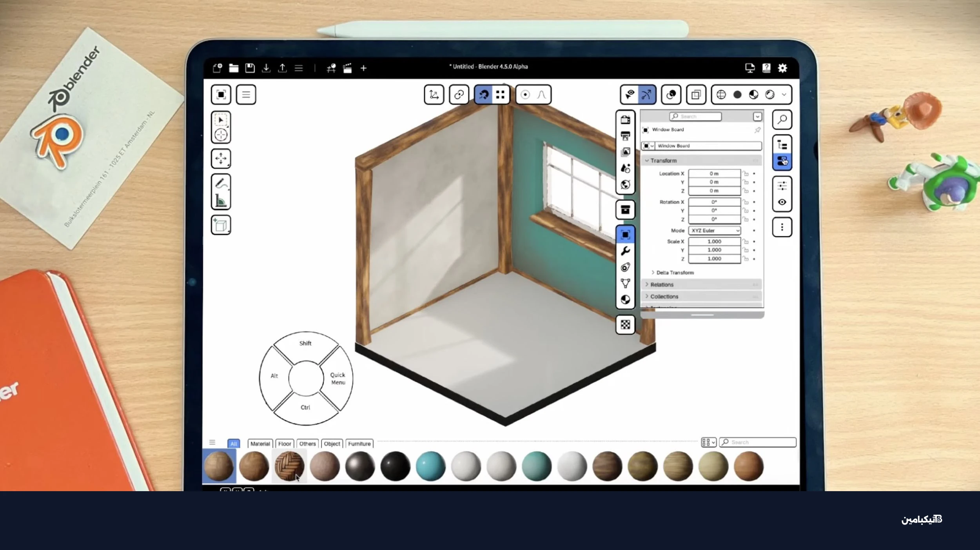Click the Outliner tree icon on right
Screen dimensions: 980x550
click(782, 145)
